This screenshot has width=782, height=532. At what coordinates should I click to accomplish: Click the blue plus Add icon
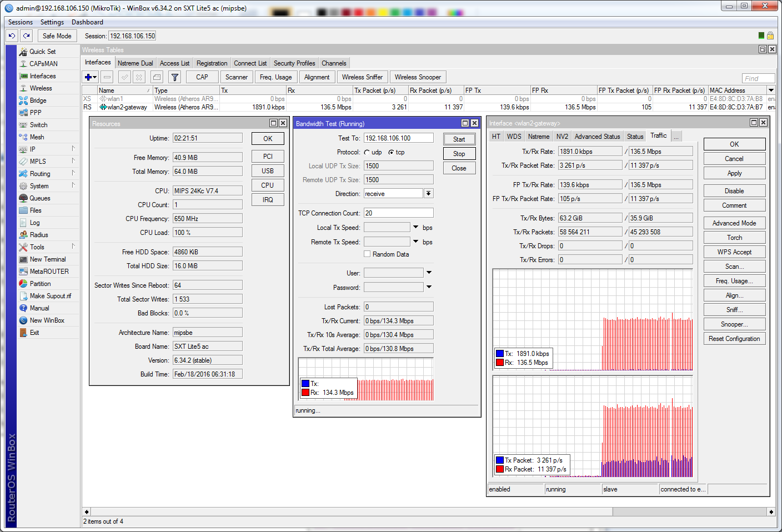pos(88,77)
